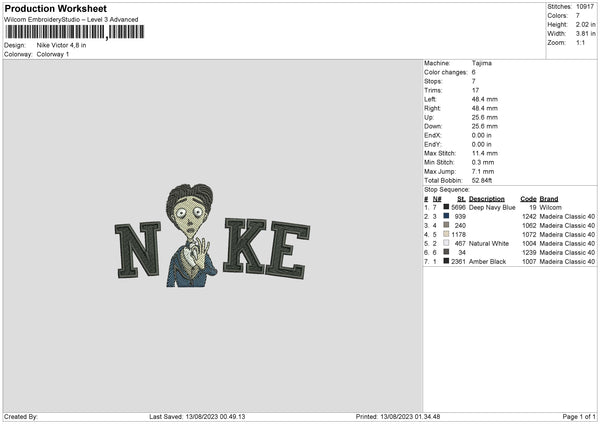Click the blue swatch for code 1242

446,216
